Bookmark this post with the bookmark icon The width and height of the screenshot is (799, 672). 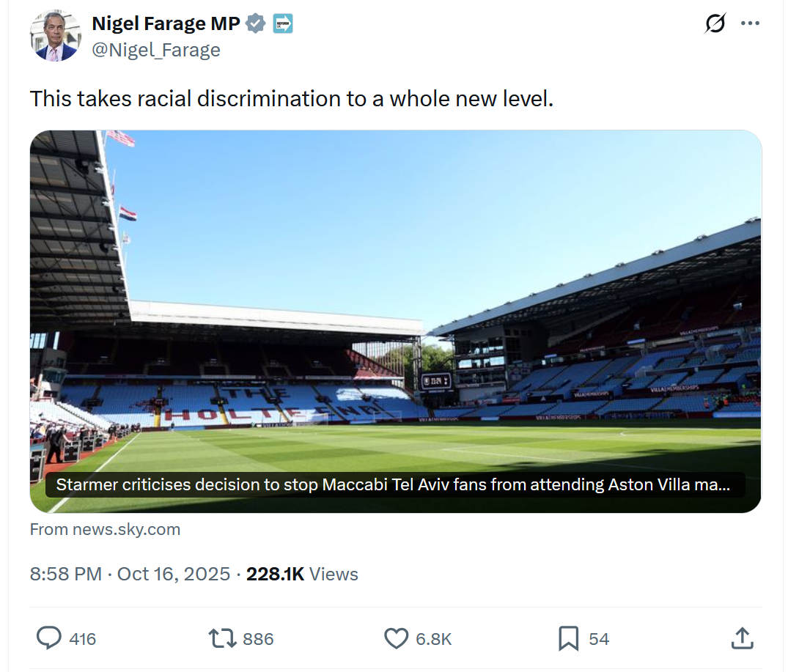[569, 638]
